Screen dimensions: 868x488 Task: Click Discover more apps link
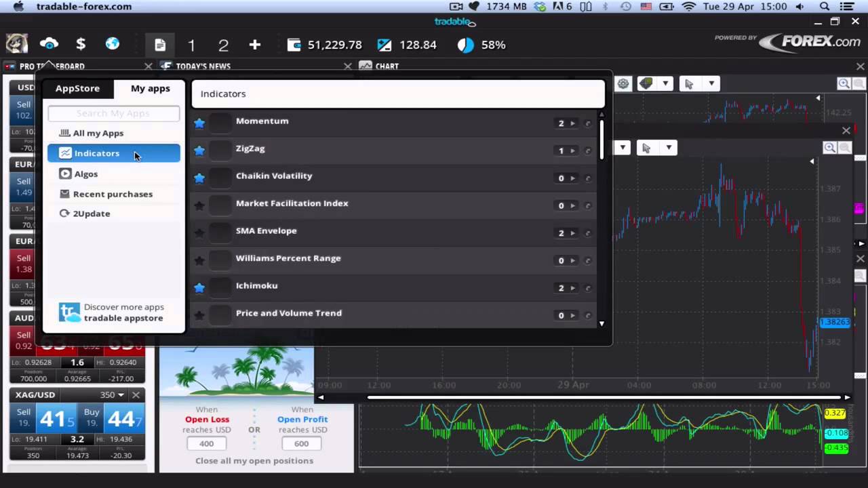[123, 307]
